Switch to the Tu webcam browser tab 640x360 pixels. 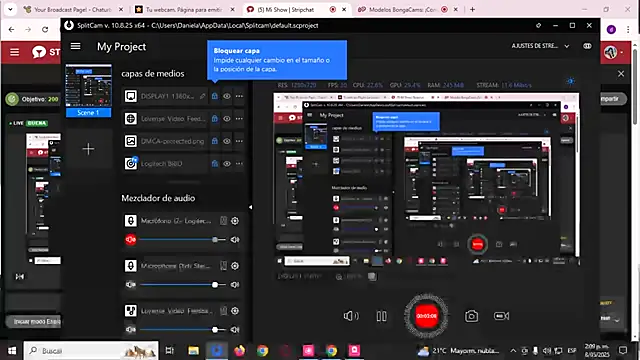click(185, 9)
